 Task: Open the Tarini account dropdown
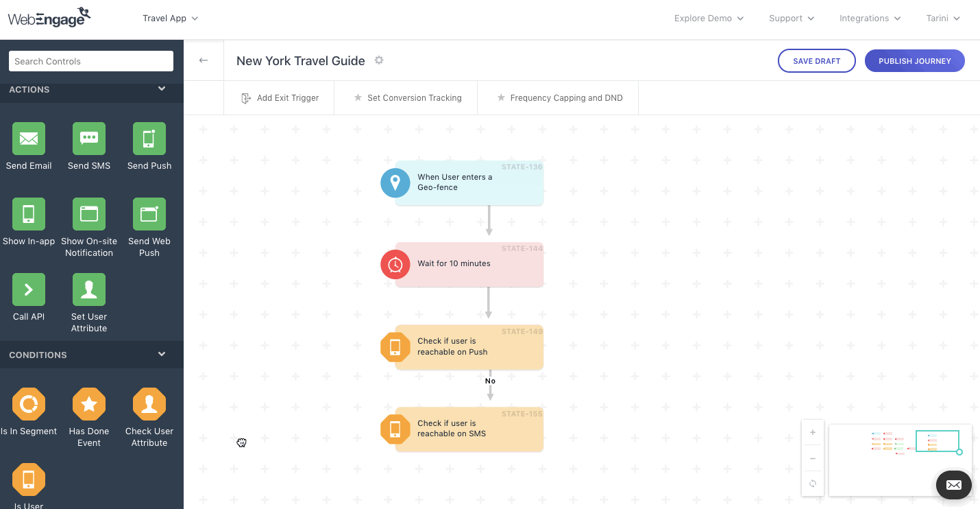click(943, 19)
